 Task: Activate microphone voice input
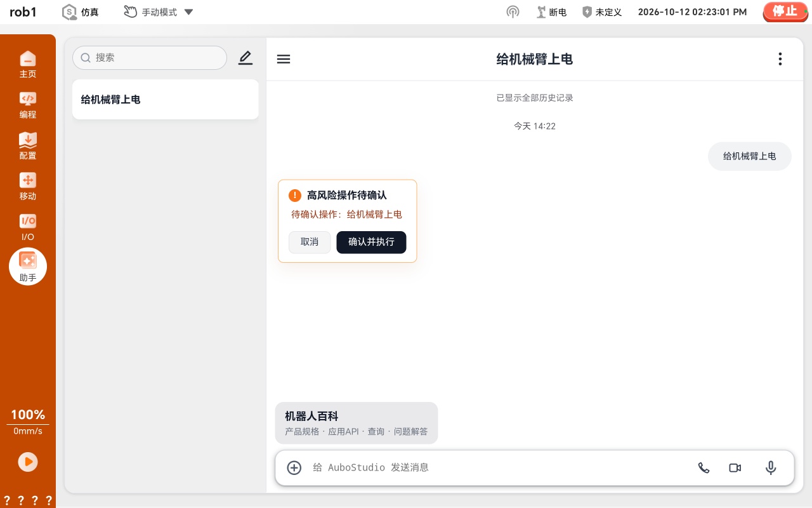coord(771,468)
